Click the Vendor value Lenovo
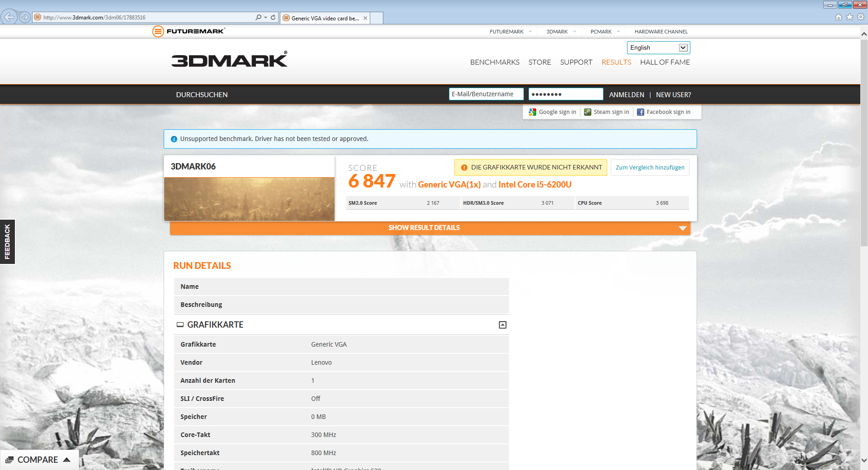 (x=321, y=362)
